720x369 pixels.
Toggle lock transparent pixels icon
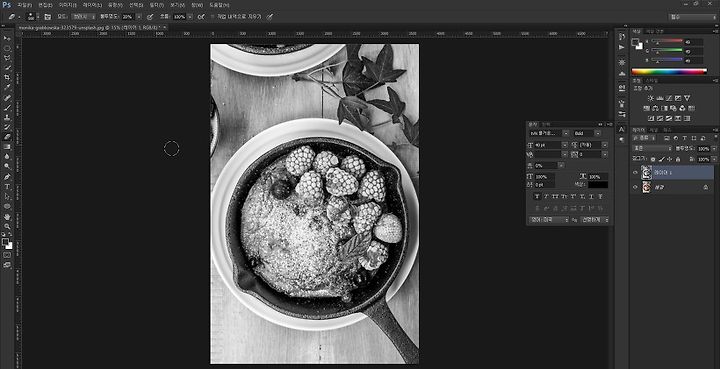point(652,159)
